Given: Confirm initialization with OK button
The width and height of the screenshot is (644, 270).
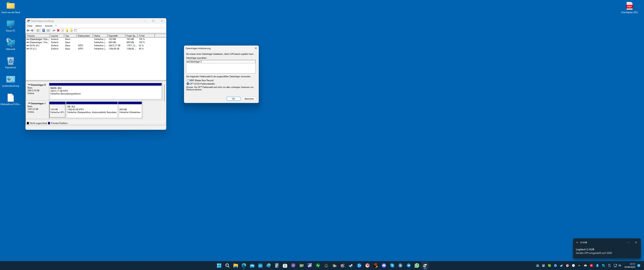Looking at the screenshot, I should click(233, 99).
